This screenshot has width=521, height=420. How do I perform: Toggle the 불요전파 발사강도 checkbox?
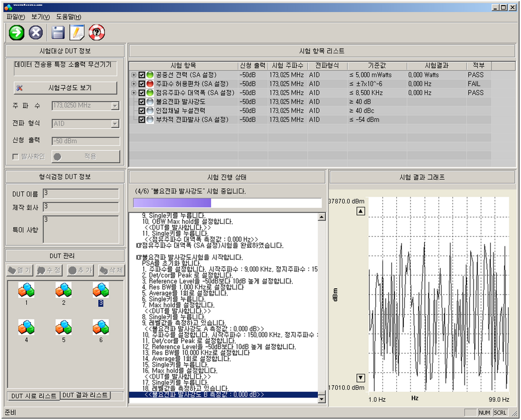[142, 102]
